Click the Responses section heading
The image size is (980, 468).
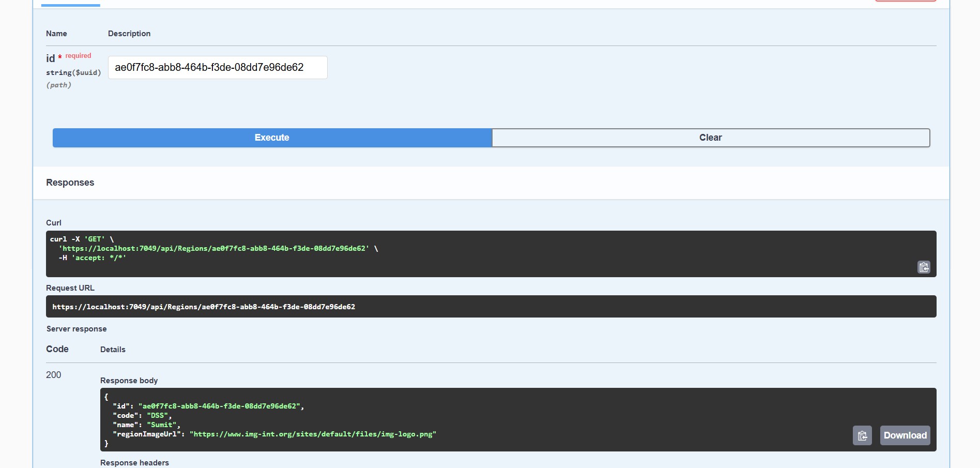70,183
